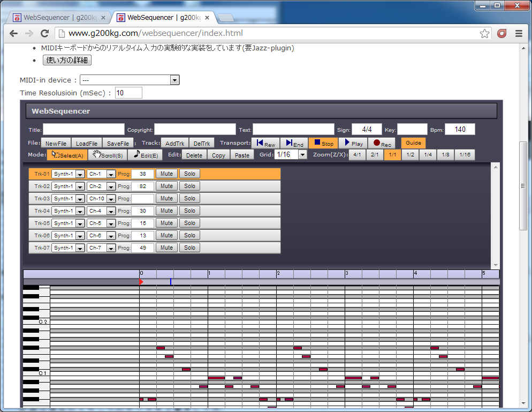Jump to end of the sequence
The width and height of the screenshot is (532, 412).
294,143
